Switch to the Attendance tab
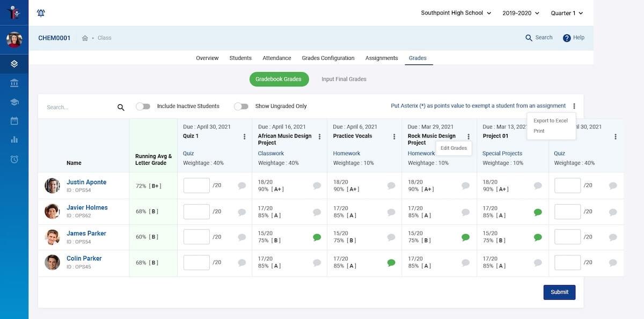Image resolution: width=644 pixels, height=319 pixels. [277, 58]
